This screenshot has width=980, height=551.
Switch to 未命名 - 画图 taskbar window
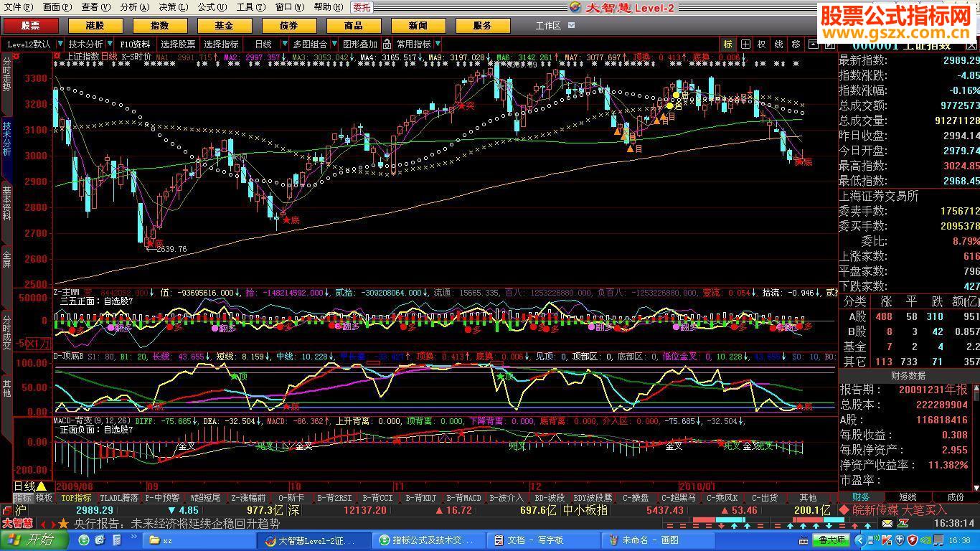(x=658, y=540)
